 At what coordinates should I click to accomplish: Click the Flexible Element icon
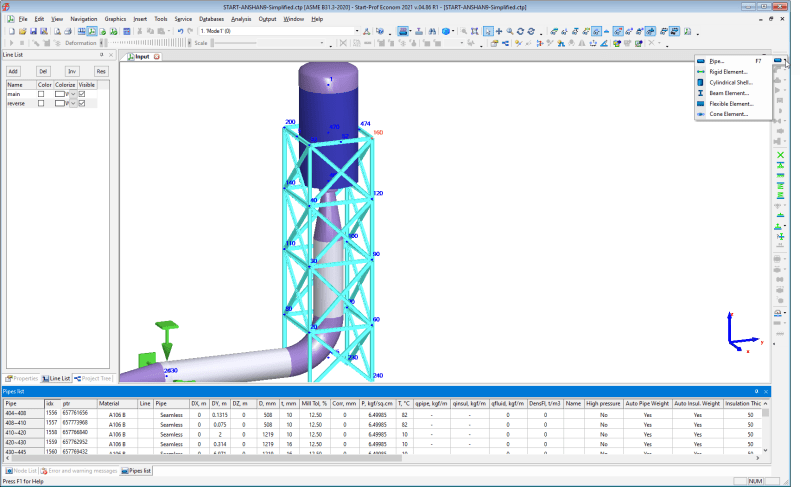[x=701, y=104]
